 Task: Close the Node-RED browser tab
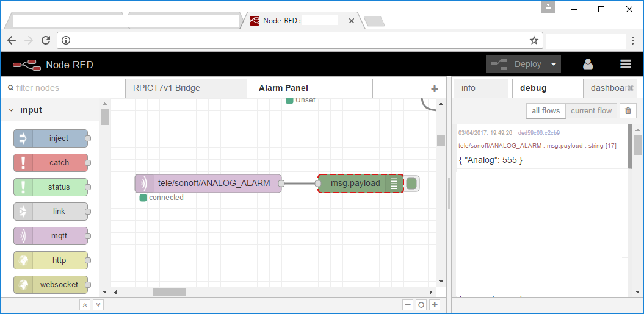tap(351, 21)
